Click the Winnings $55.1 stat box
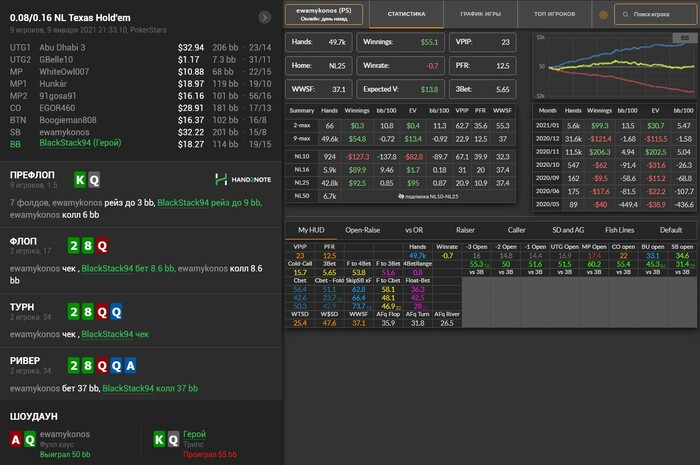 [x=400, y=42]
